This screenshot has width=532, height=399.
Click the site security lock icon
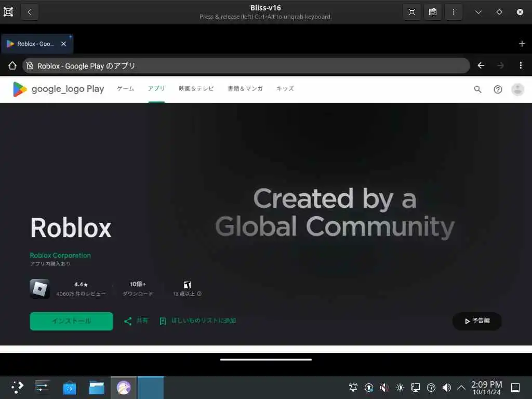30,65
